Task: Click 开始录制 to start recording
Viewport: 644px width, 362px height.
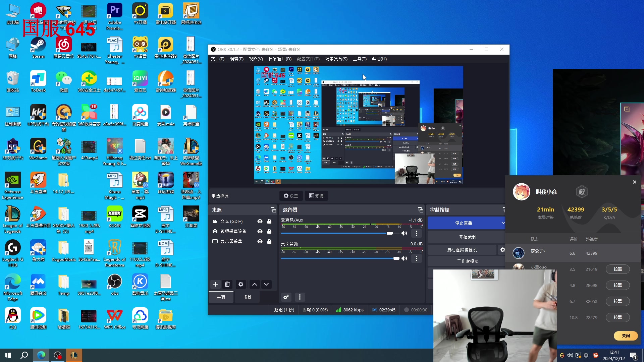Action: pos(467,237)
